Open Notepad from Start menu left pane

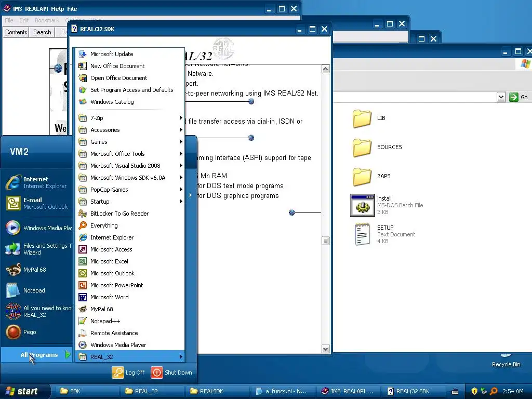(37, 290)
